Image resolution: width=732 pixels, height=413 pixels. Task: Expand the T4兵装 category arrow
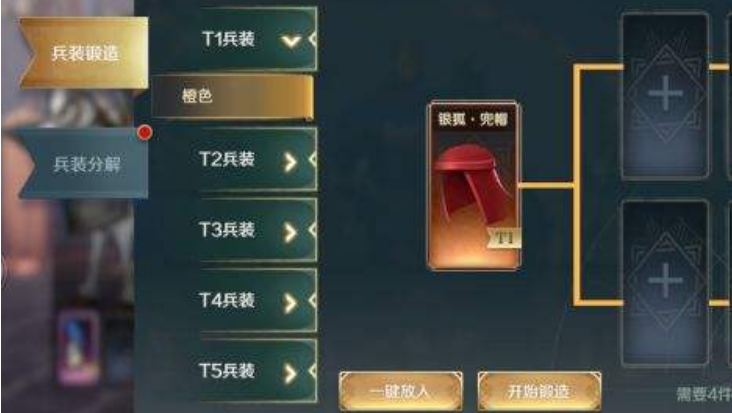290,303
